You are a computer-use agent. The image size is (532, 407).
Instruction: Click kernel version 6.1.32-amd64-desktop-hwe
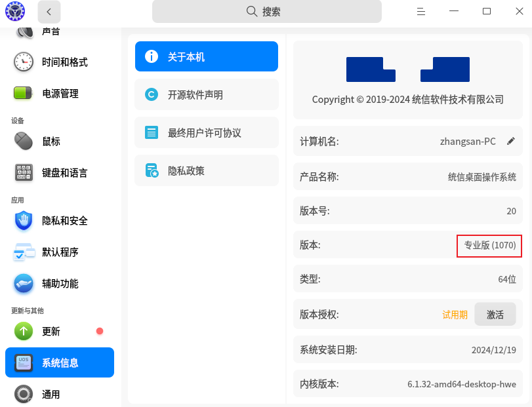(461, 384)
